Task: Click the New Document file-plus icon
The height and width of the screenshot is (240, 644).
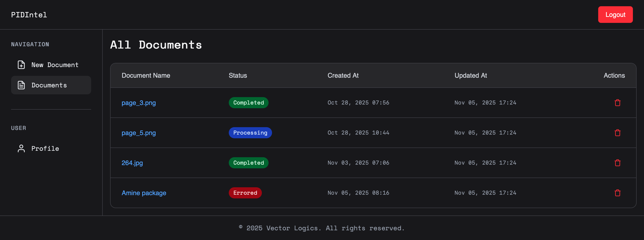Action: tap(21, 65)
